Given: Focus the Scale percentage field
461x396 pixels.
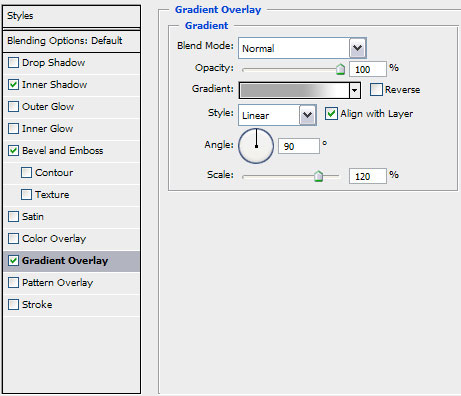Looking at the screenshot, I should [x=368, y=176].
